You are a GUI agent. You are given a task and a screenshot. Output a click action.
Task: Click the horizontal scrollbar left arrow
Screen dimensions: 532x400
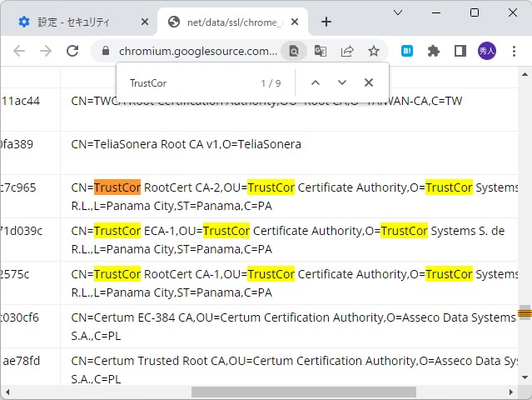tap(7, 392)
